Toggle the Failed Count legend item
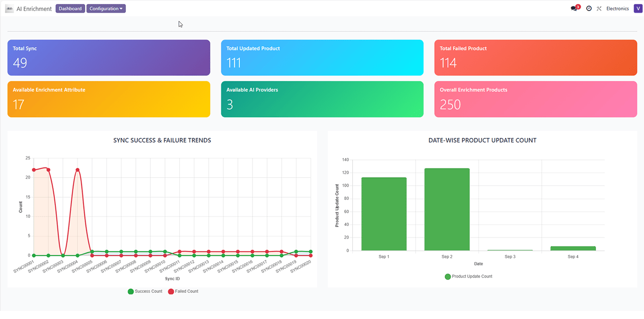 coord(183,291)
